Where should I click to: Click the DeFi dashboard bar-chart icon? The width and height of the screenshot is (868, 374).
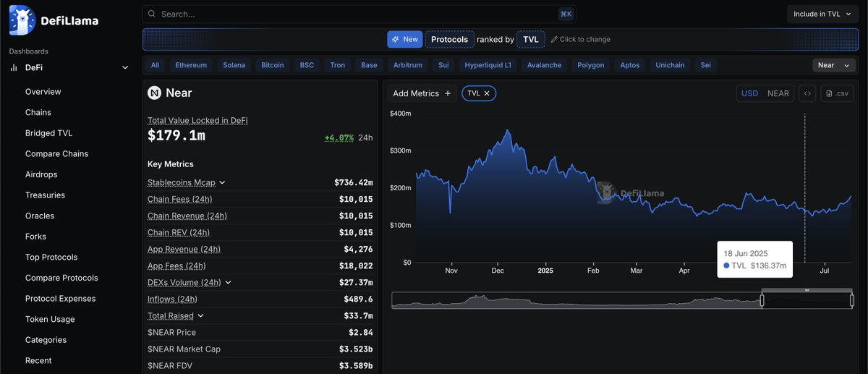click(x=13, y=67)
